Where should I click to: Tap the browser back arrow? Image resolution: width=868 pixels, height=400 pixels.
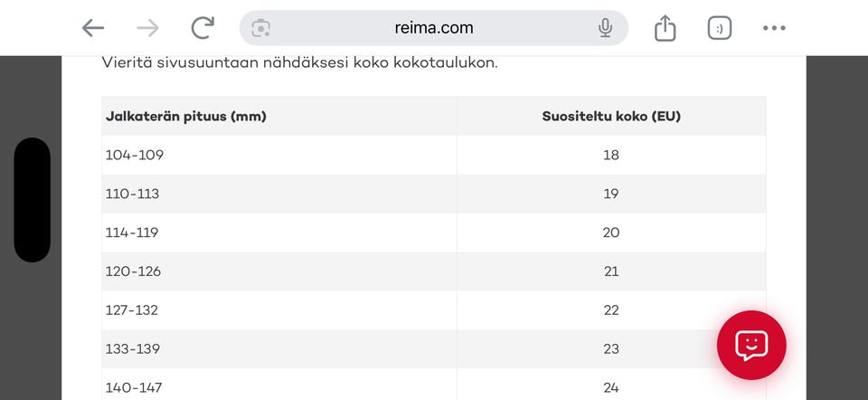tap(93, 28)
